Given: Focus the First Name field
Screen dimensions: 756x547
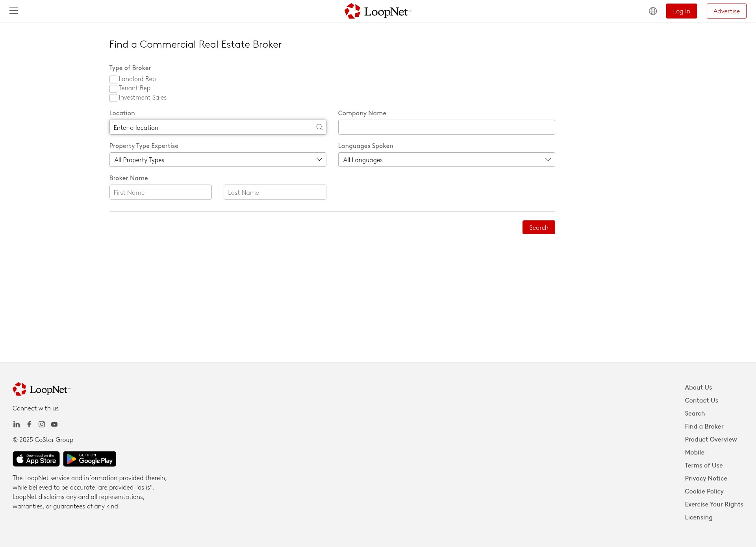Looking at the screenshot, I should 161,192.
